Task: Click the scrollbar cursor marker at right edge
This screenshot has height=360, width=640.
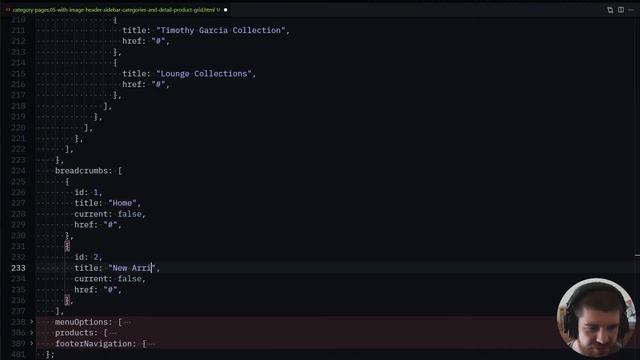Action: [x=637, y=256]
